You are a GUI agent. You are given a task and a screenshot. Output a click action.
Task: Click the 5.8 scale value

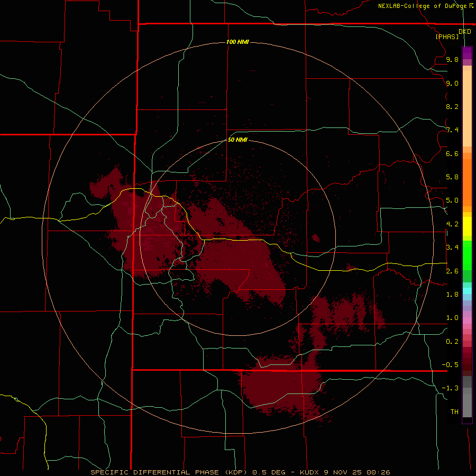click(452, 177)
